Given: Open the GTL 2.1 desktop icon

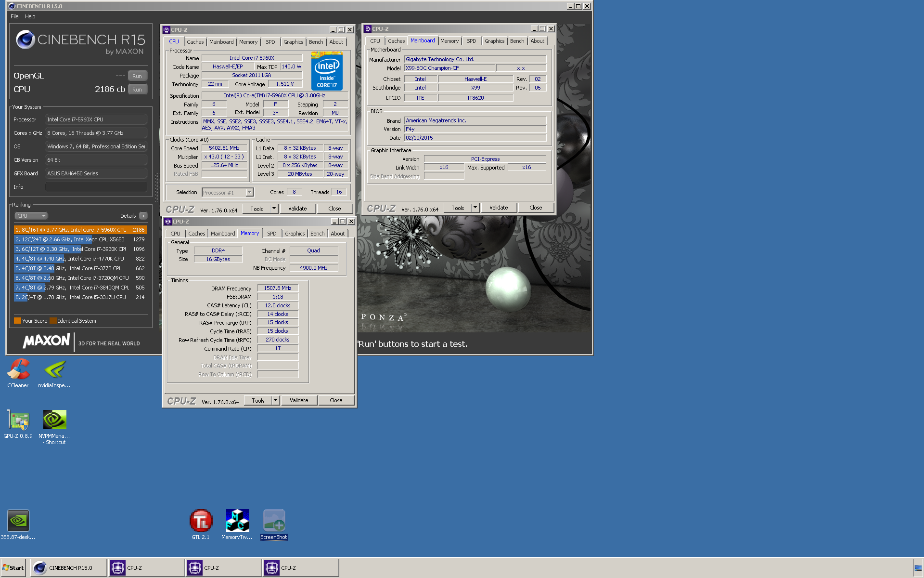Looking at the screenshot, I should 201,525.
